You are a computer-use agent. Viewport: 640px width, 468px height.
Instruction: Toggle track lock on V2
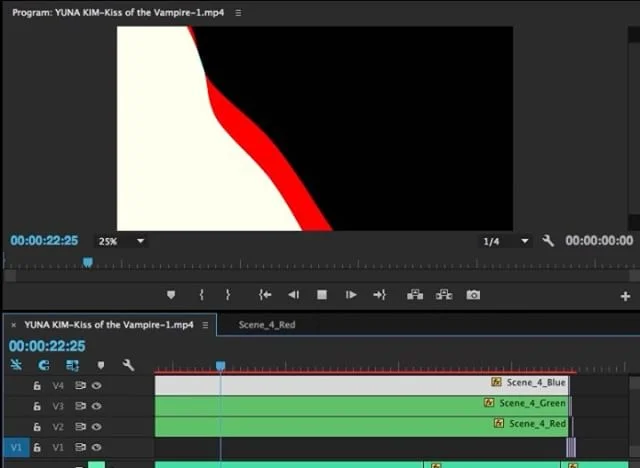point(37,427)
